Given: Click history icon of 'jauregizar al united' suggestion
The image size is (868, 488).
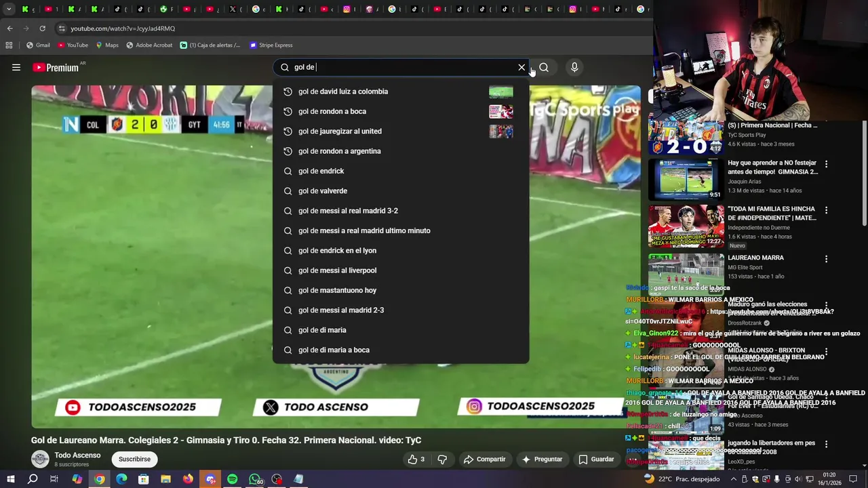Looking at the screenshot, I should pos(288,131).
